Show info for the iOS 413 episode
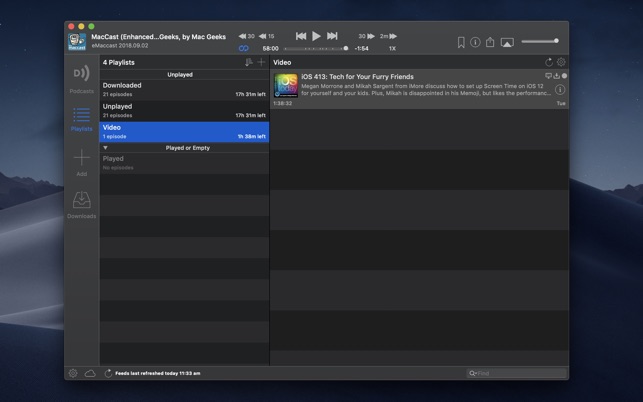 tap(560, 90)
